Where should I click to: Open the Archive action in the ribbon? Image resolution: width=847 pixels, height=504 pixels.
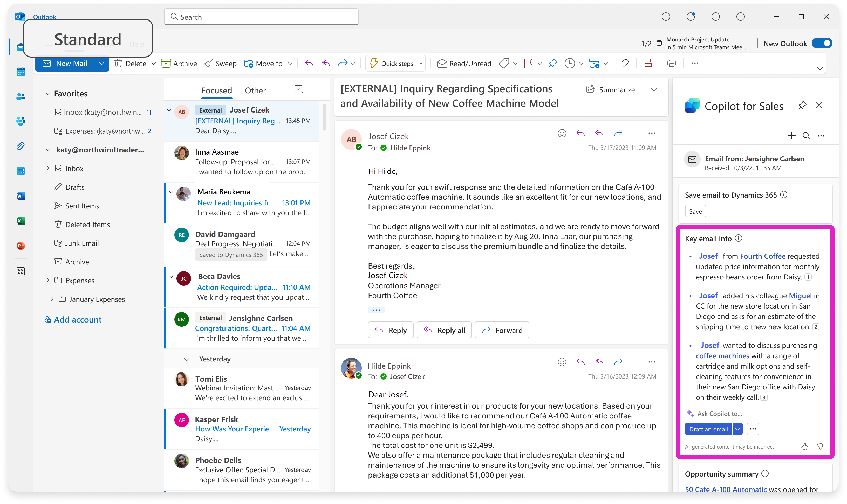pos(179,63)
